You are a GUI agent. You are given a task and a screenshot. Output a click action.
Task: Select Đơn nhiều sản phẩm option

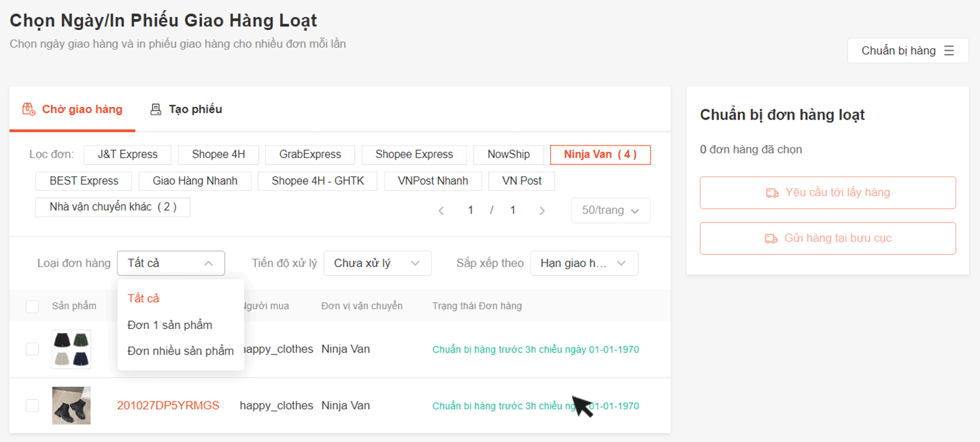coord(180,351)
